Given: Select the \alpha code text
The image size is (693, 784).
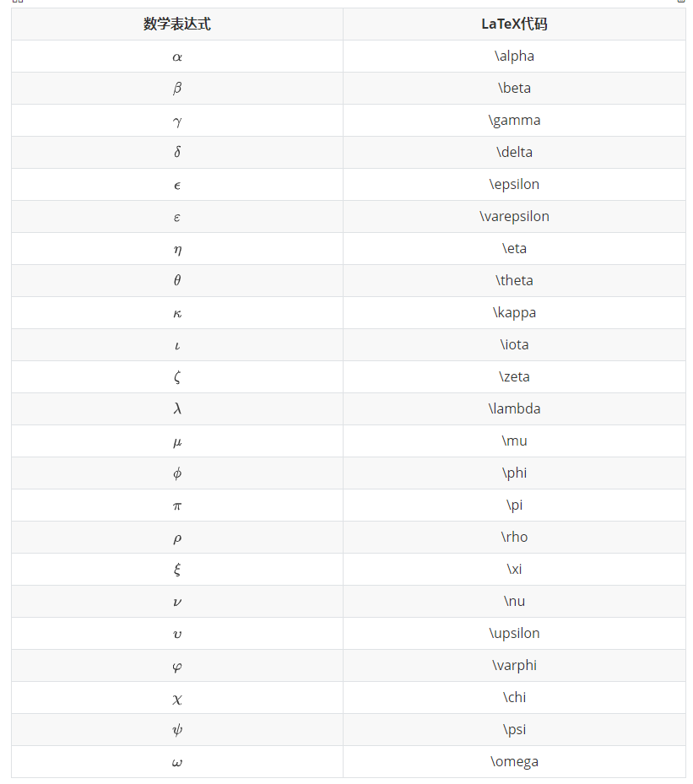Looking at the screenshot, I should tap(514, 57).
